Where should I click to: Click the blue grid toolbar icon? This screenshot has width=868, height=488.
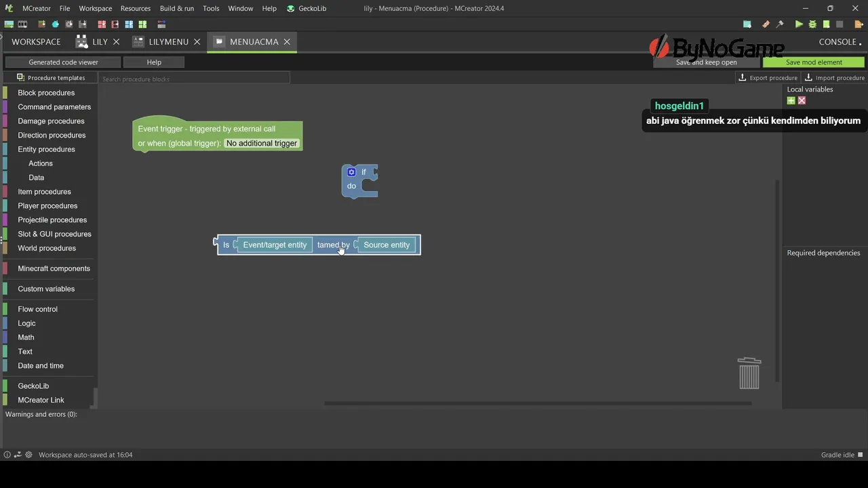point(129,24)
